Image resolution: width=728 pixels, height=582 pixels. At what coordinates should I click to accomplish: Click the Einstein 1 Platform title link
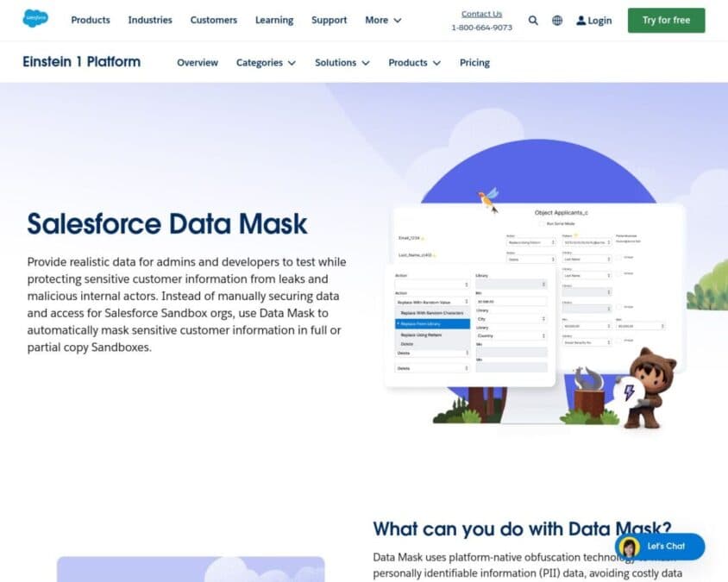pos(82,62)
